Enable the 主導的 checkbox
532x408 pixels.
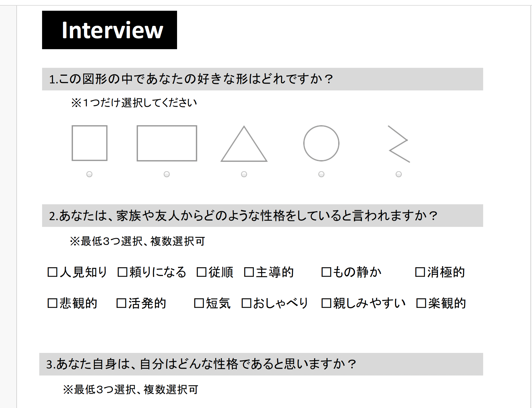(x=249, y=272)
